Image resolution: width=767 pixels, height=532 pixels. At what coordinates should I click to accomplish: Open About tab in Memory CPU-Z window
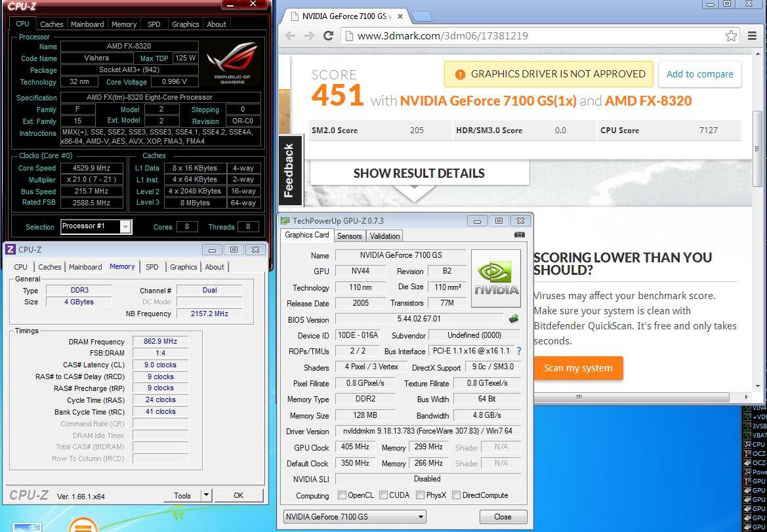[215, 267]
